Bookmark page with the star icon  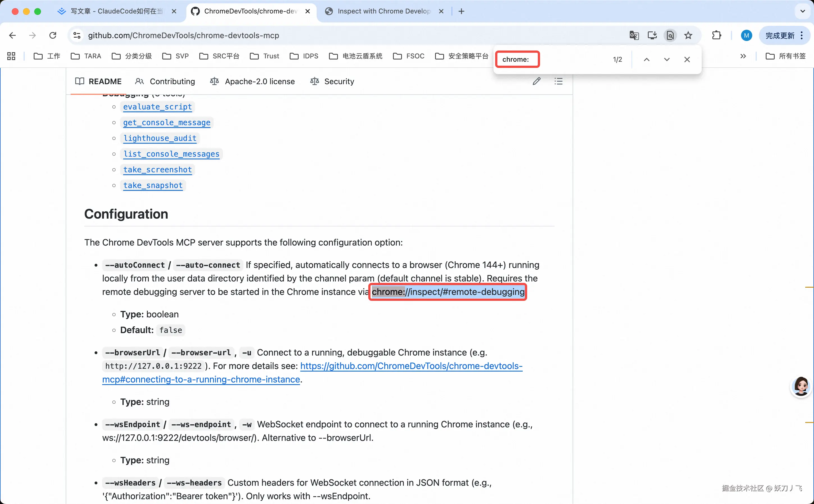tap(688, 35)
